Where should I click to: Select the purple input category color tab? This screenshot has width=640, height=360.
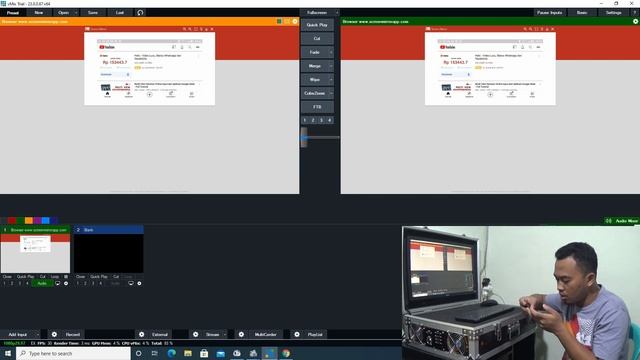(37, 221)
